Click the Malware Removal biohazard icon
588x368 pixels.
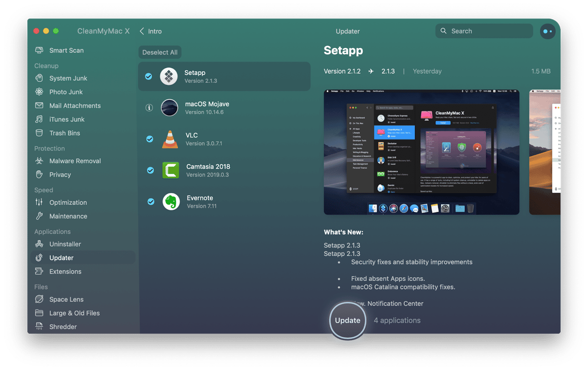[x=40, y=161]
